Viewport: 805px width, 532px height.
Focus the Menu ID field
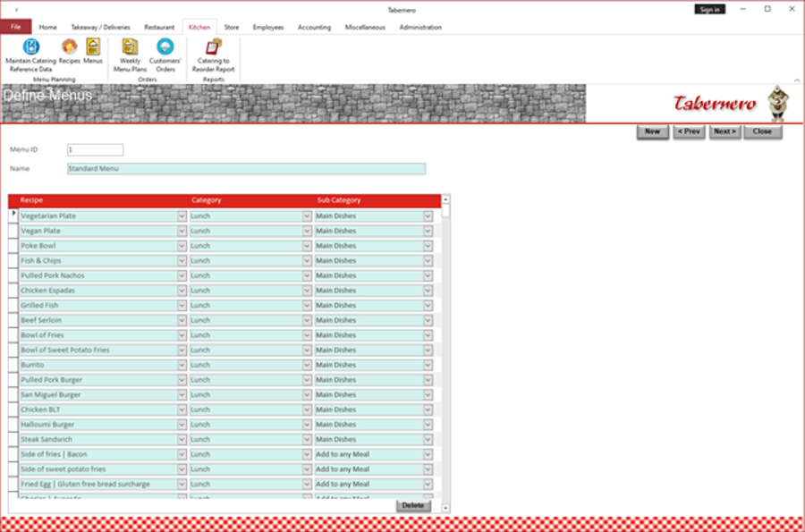(x=95, y=150)
